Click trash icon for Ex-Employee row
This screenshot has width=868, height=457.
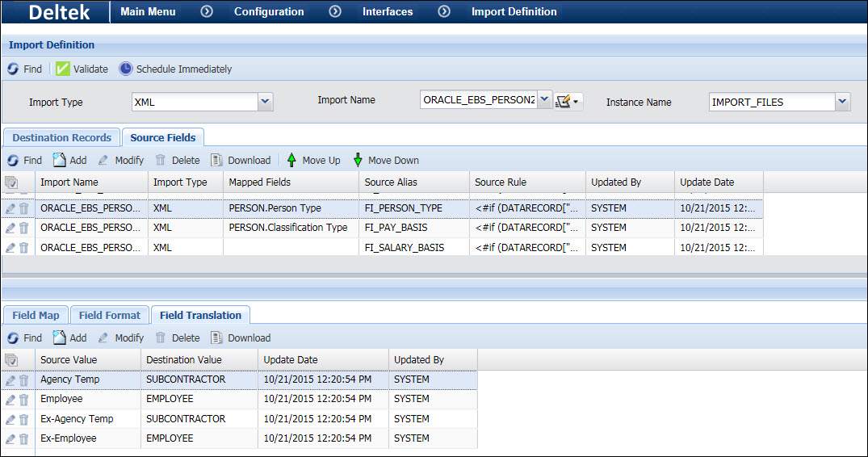coord(24,438)
